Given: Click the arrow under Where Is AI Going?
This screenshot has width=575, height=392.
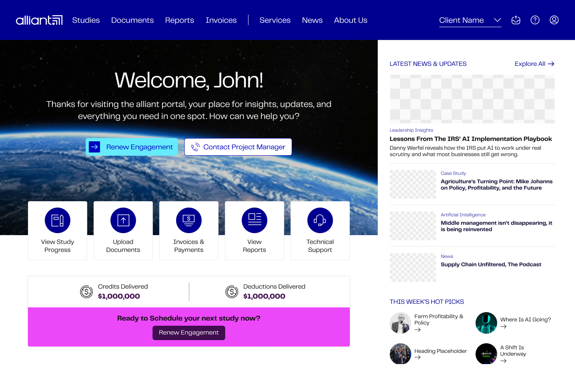Looking at the screenshot, I should [x=504, y=327].
